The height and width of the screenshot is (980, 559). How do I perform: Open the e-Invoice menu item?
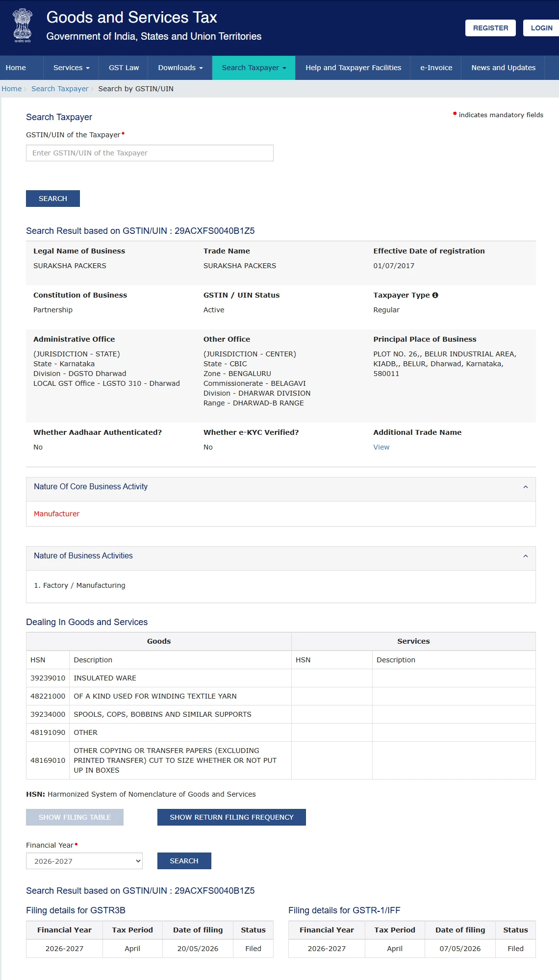[x=436, y=68]
